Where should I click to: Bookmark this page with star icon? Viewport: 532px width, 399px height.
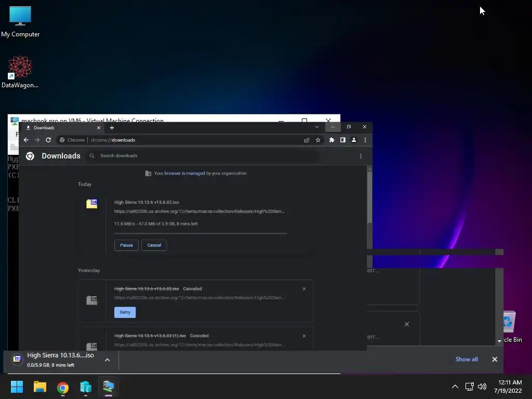(318, 140)
